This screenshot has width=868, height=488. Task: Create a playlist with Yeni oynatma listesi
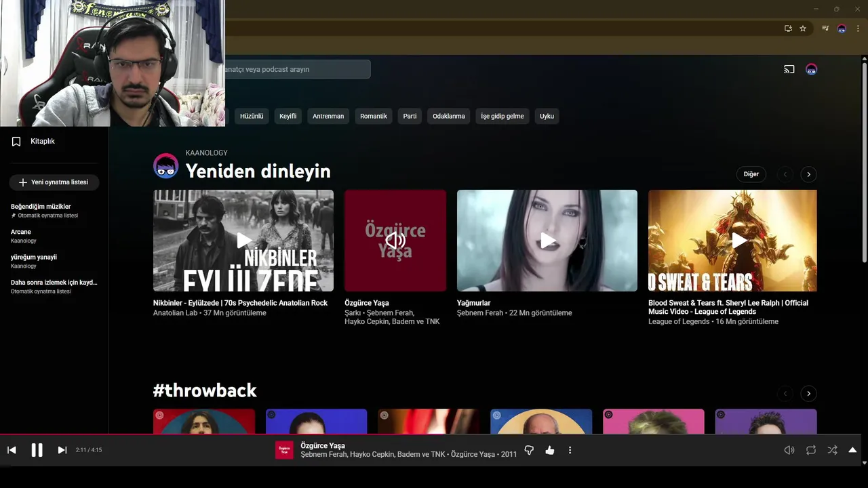[54, 182]
